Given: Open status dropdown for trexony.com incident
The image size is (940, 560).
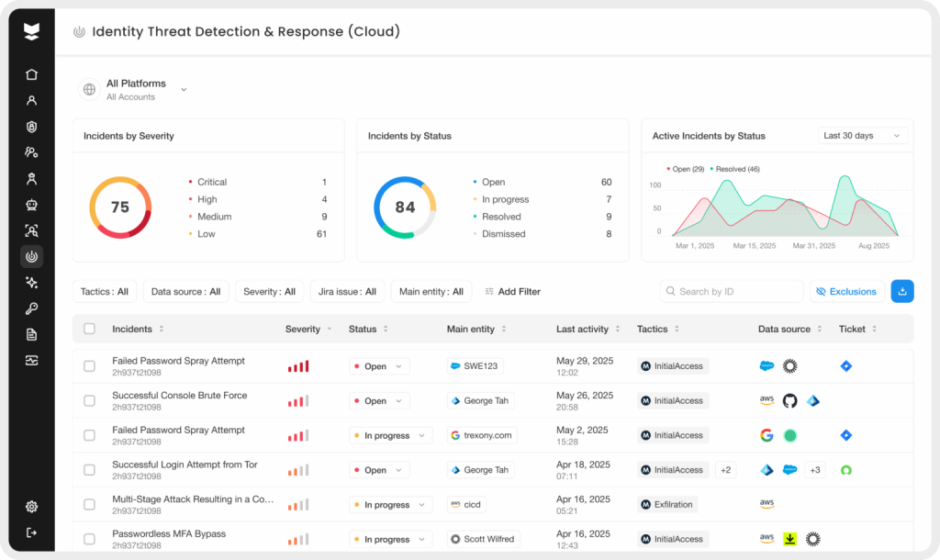Looking at the screenshot, I should [390, 436].
